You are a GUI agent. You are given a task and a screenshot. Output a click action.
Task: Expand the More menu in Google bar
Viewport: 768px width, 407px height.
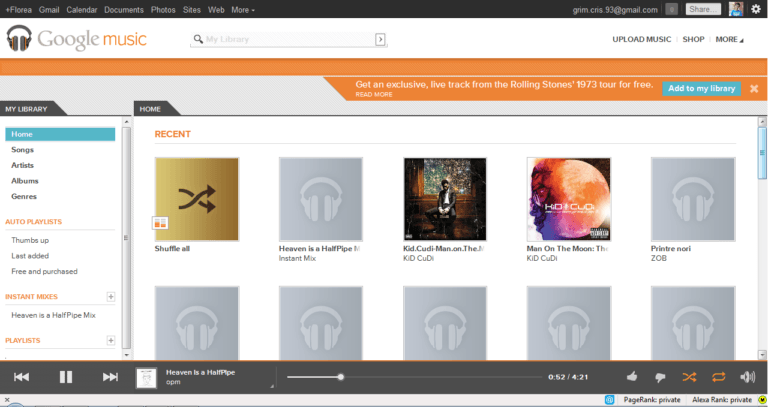tap(243, 9)
